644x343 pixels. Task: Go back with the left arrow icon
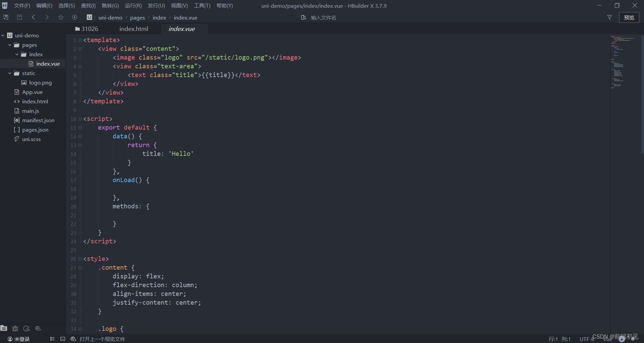coord(33,17)
